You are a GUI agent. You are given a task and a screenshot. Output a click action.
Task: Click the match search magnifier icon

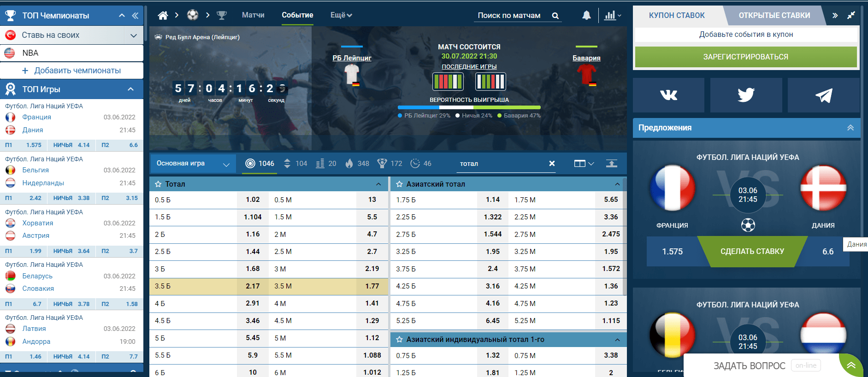555,16
